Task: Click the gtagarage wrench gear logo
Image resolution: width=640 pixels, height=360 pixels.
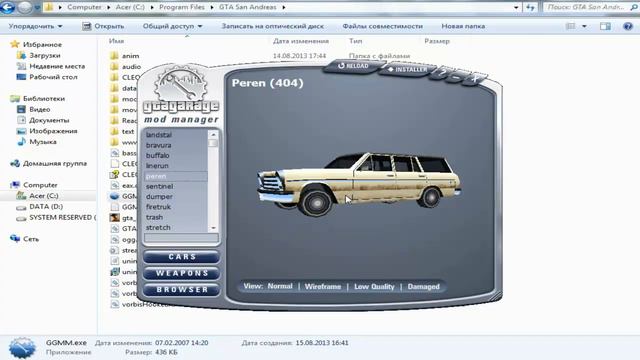Action: (180, 84)
